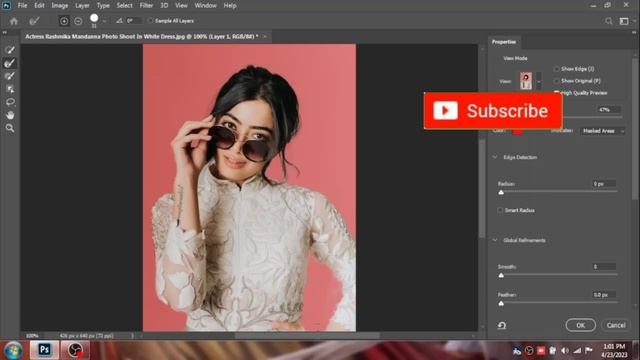The height and width of the screenshot is (360, 640).
Task: Click the Photoshop logo in title bar
Action: [x=6, y=6]
